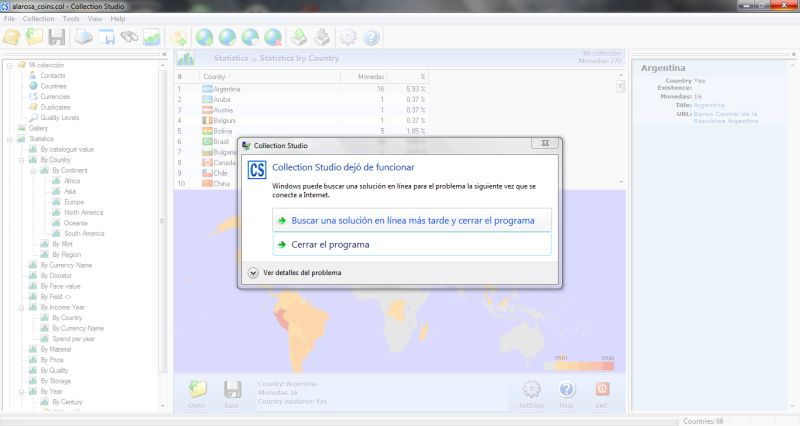
Task: Select the Argentina row in table
Action: (301, 89)
